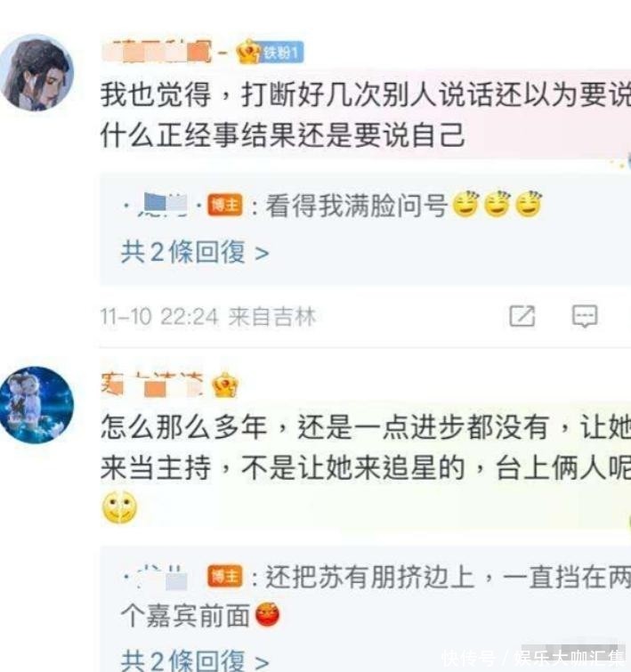Expand first 共2條回復 replies link

(195, 253)
